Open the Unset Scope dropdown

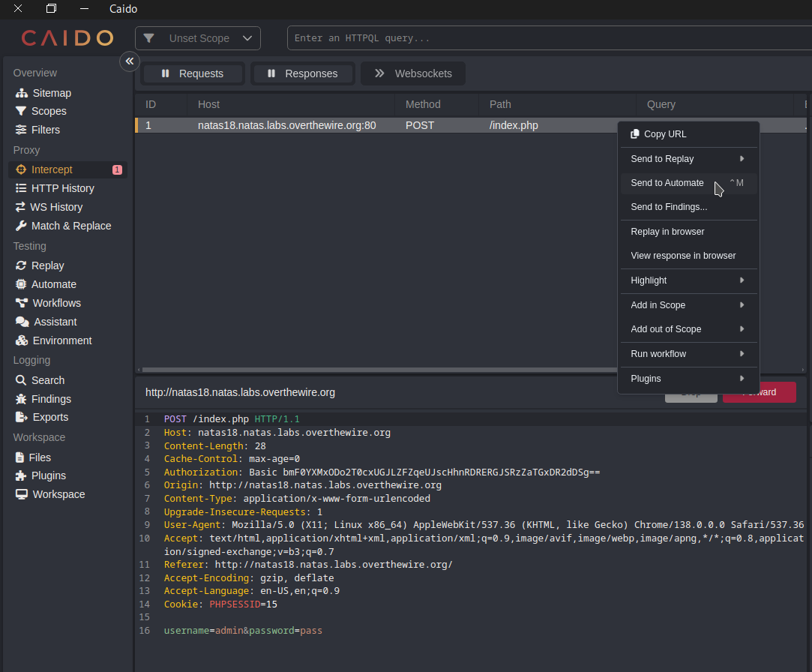click(198, 38)
